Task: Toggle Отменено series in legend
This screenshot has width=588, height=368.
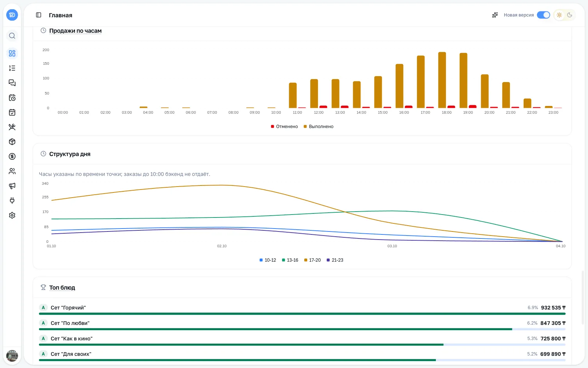Action: click(284, 127)
